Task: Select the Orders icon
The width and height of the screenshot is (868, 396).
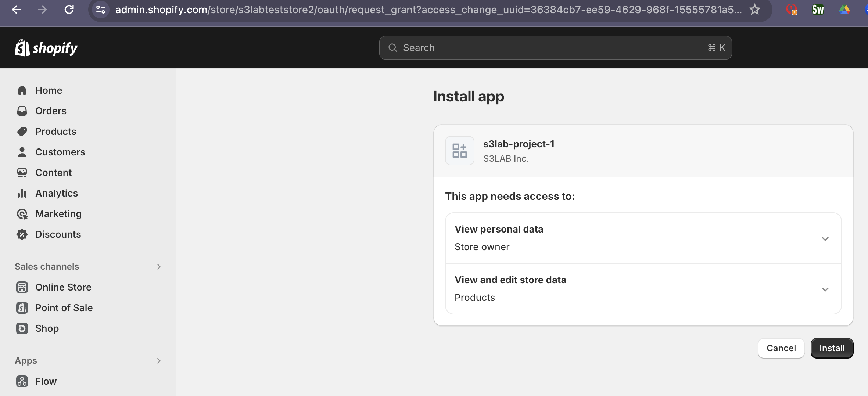Action: tap(22, 111)
